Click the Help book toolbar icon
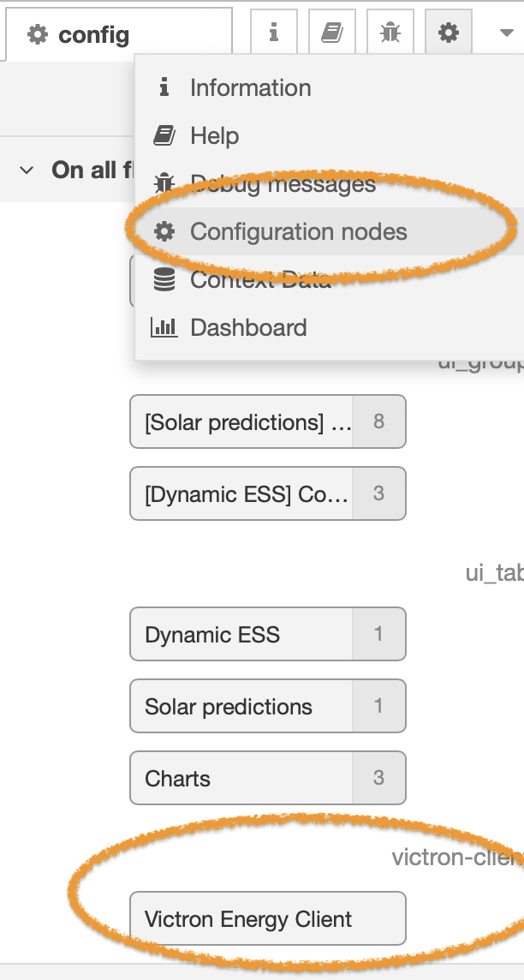The height and width of the screenshot is (980, 524). (331, 31)
